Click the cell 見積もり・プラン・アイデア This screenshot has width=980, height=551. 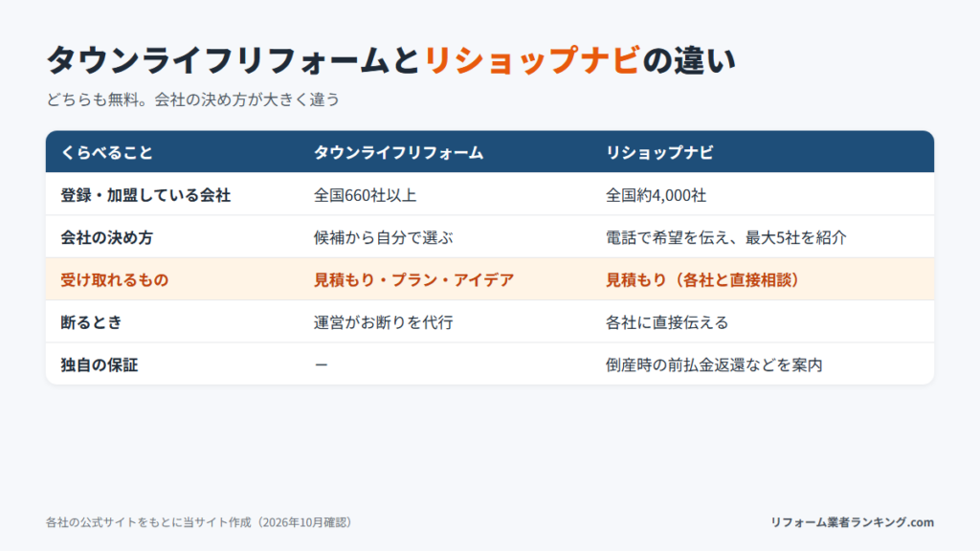pos(413,280)
